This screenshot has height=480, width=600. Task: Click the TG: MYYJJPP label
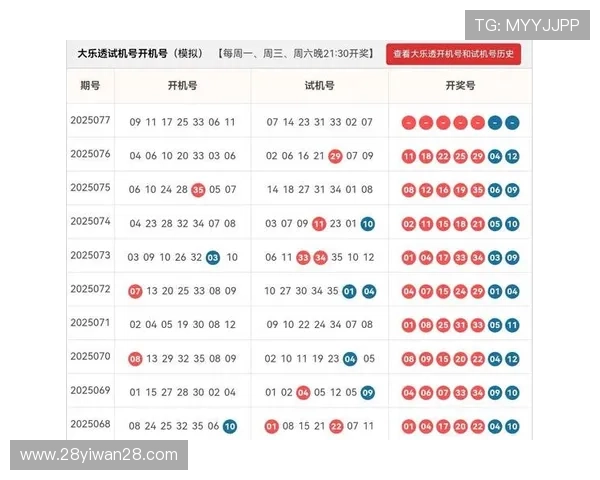pos(526,25)
